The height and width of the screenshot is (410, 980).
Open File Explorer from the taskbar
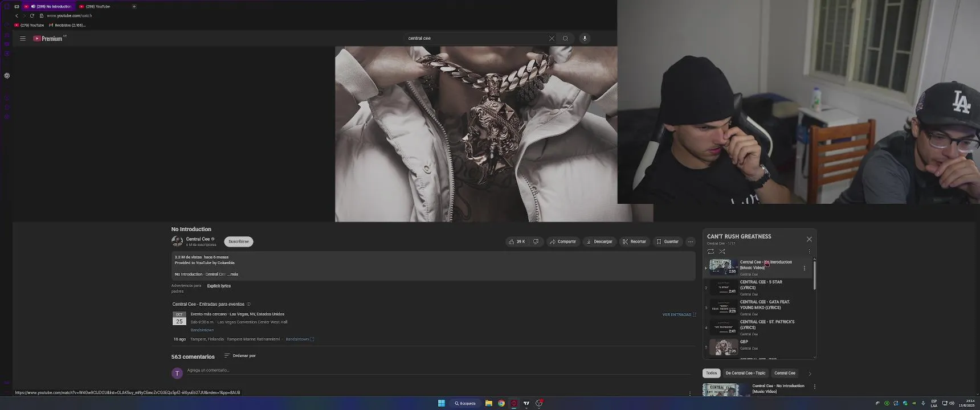point(489,403)
